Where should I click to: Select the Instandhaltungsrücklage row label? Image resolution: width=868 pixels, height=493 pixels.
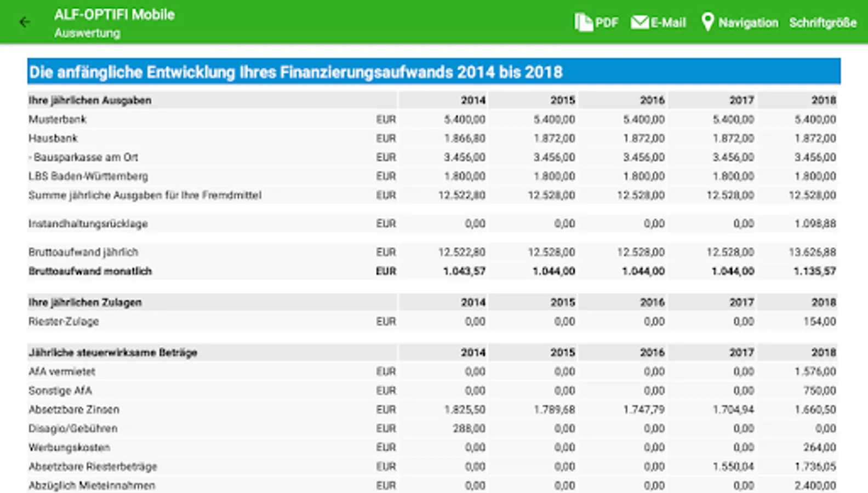pyautogui.click(x=88, y=223)
